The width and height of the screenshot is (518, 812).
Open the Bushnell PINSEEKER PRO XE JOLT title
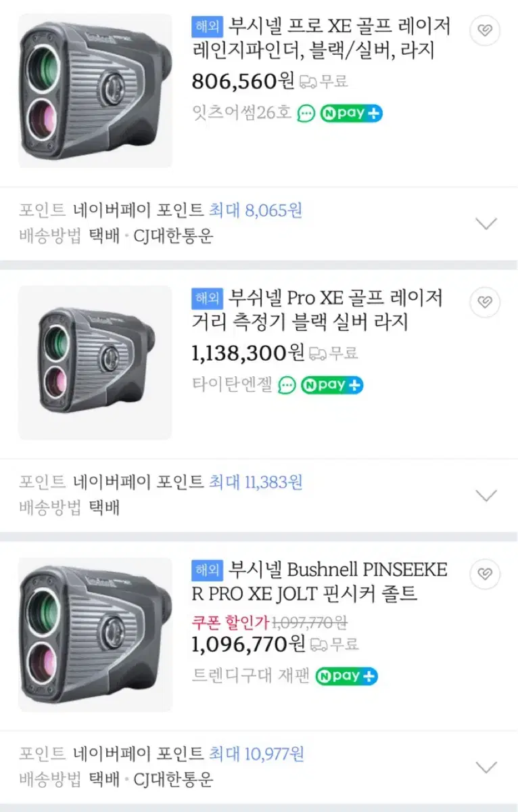(x=321, y=582)
